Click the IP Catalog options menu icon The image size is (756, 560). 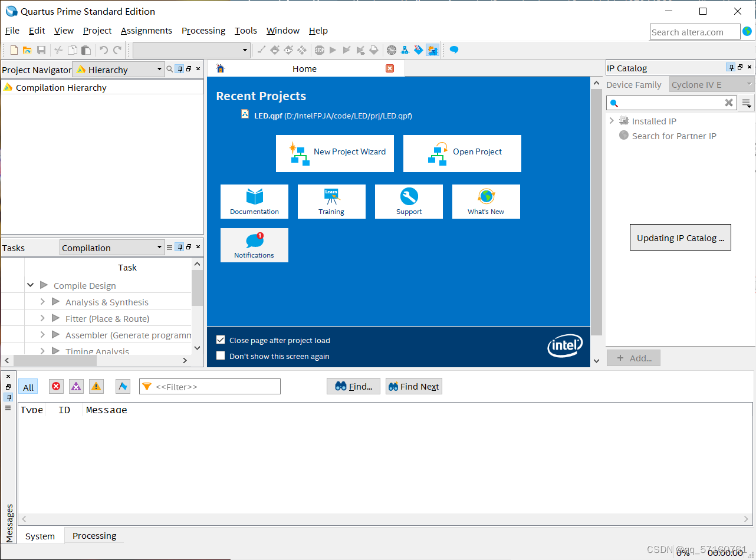(x=747, y=103)
